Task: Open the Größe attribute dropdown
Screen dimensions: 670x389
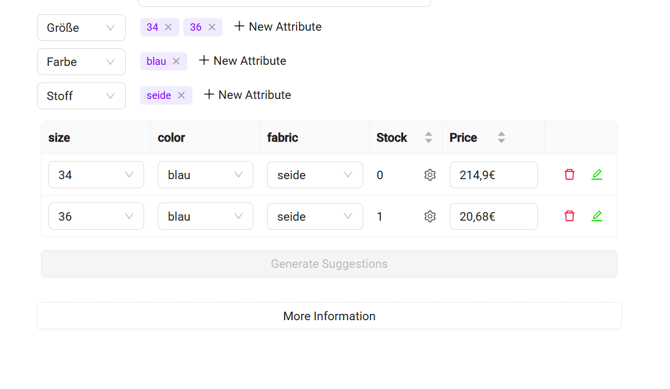Action: 81,28
